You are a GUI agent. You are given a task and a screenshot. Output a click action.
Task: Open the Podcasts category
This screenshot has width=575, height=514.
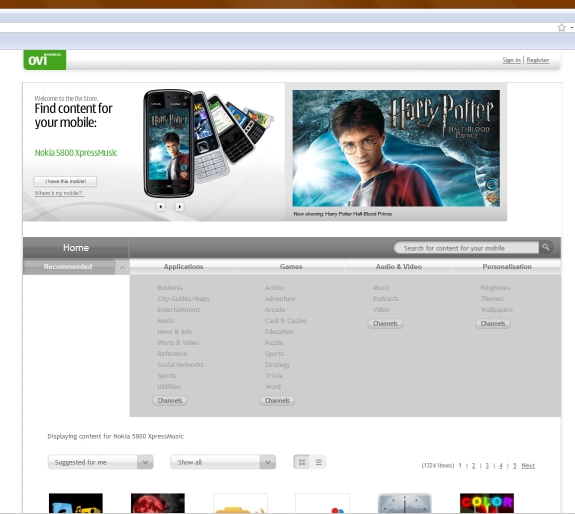(x=385, y=299)
